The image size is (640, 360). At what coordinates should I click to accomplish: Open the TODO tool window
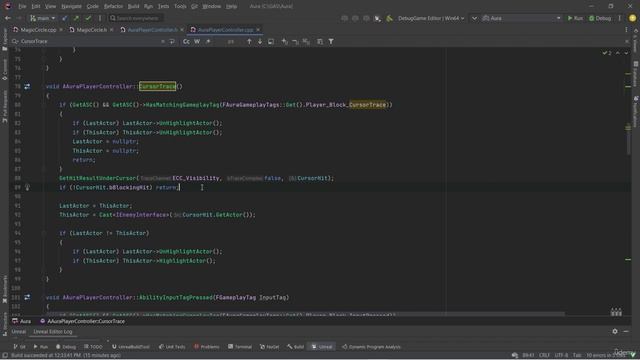pyautogui.click(x=93, y=347)
